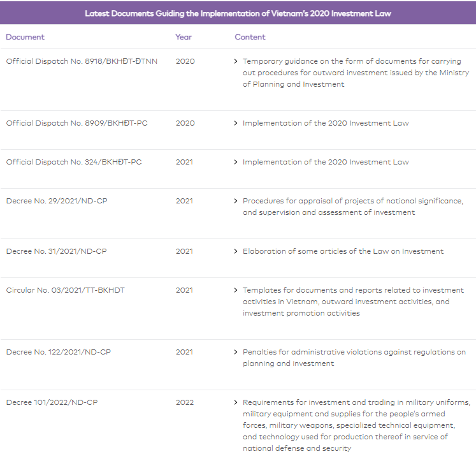Screen dimensions: 476x461
Task: Select the Year column header
Action: [184, 37]
